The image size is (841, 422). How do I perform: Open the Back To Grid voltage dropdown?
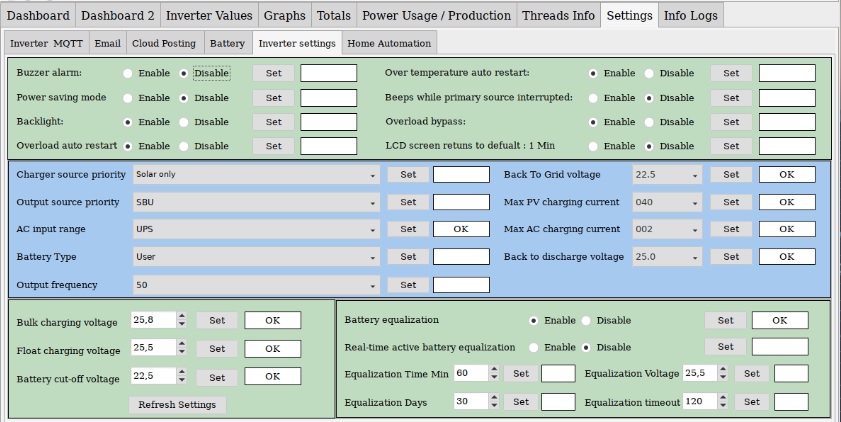coord(667,174)
